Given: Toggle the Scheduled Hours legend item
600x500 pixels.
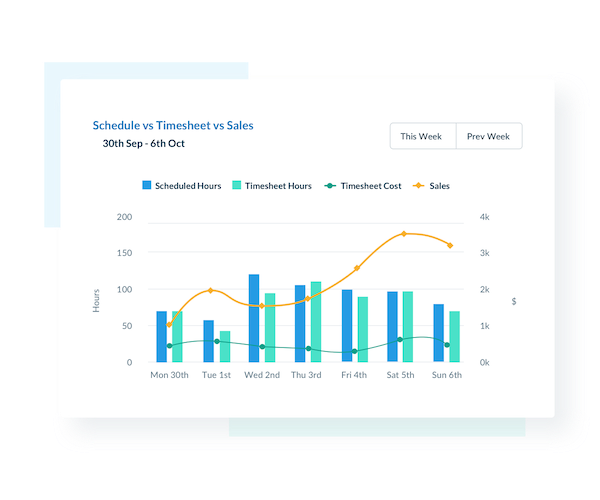Looking at the screenshot, I should (x=181, y=186).
